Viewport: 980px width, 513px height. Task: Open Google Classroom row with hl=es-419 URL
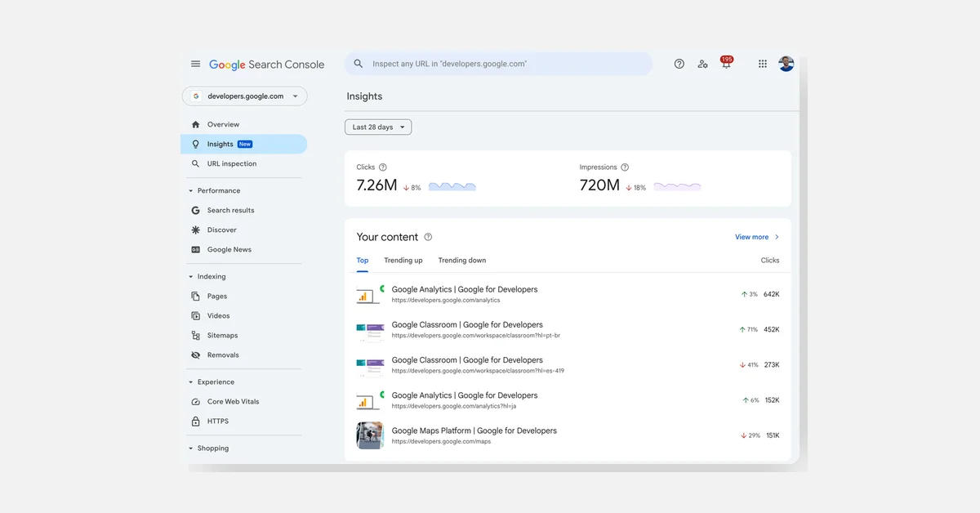click(568, 365)
